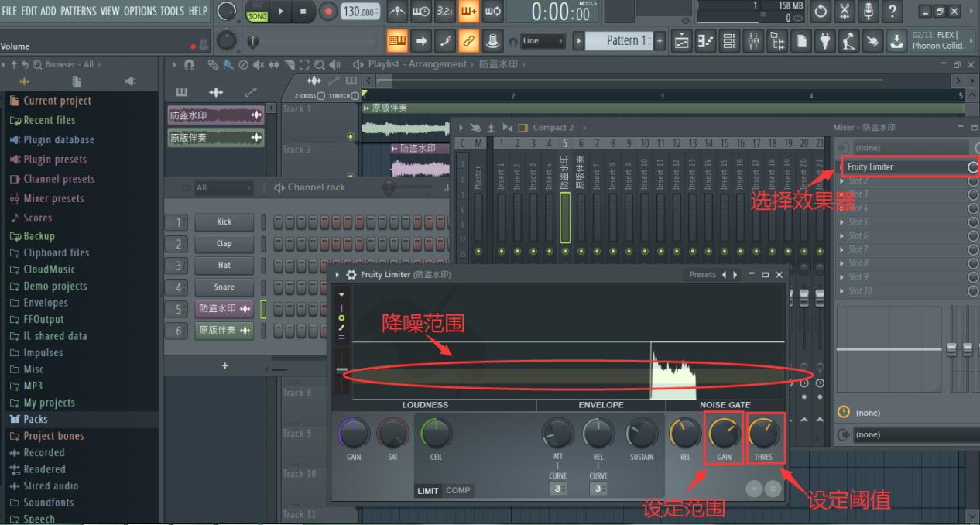980x525 pixels.
Task: Mute the Kick channel in the Channel rack
Action: point(263,221)
